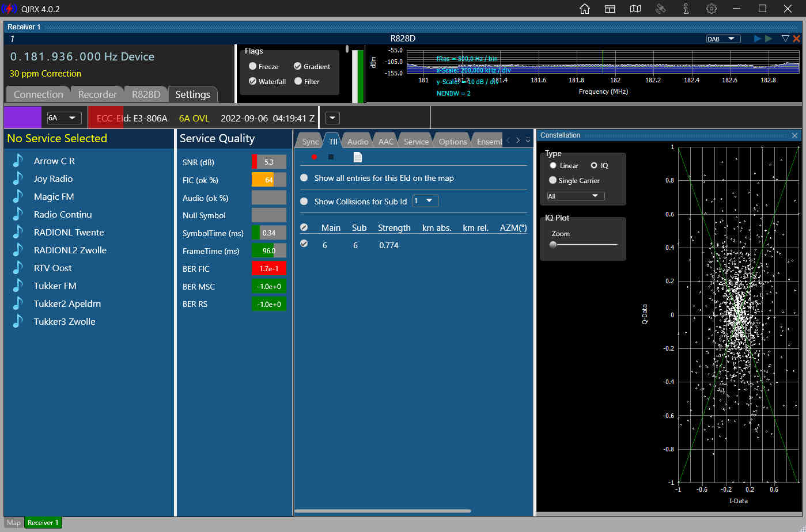This screenshot has height=532, width=806.
Task: Enable Show Collisions for Sub Id
Action: (x=304, y=201)
